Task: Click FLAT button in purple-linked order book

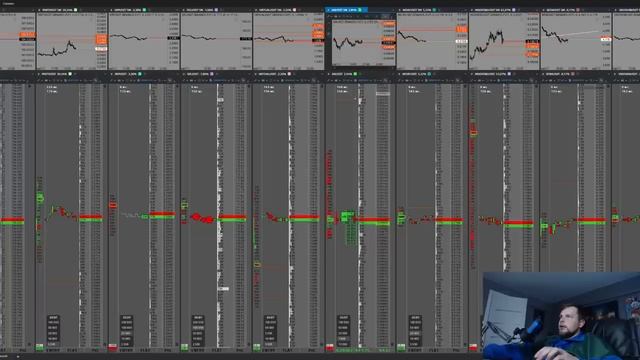Action: coord(216,350)
